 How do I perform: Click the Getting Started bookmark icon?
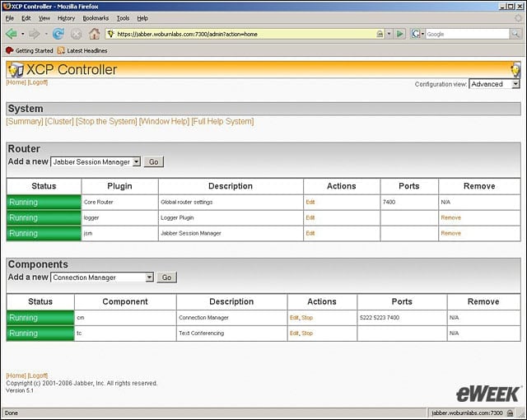tap(9, 50)
